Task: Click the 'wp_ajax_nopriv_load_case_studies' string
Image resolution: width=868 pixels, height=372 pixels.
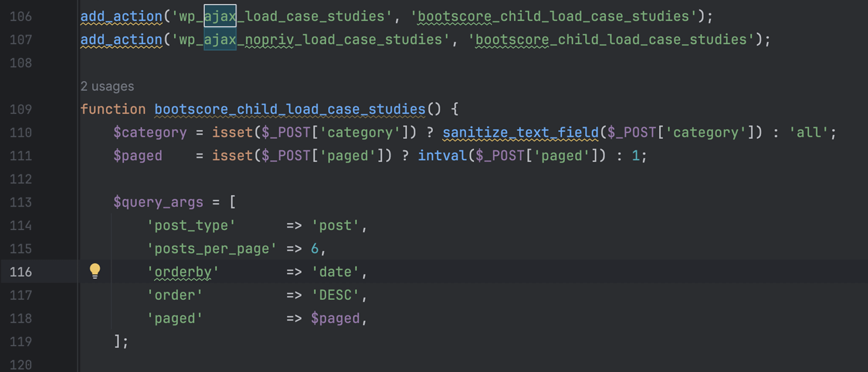Action: [307, 40]
